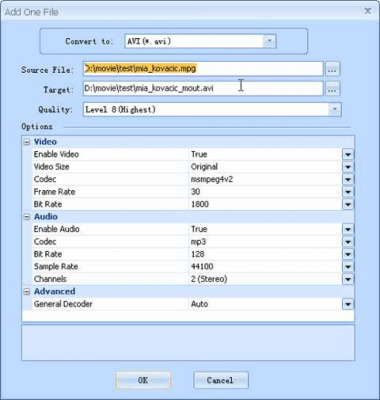
Task: Open Enable Audio value dropdown arrow
Action: 348,229
